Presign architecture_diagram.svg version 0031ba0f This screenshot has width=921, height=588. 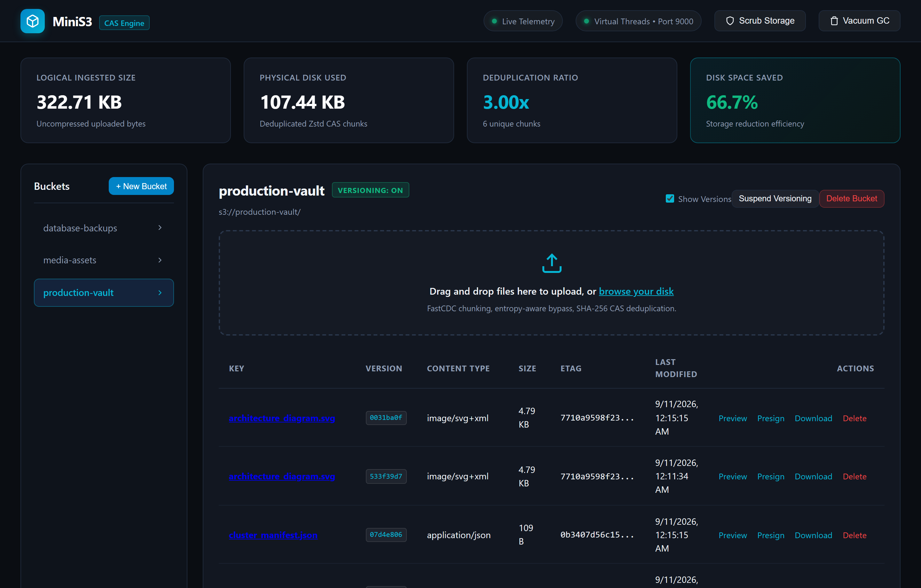(771, 418)
